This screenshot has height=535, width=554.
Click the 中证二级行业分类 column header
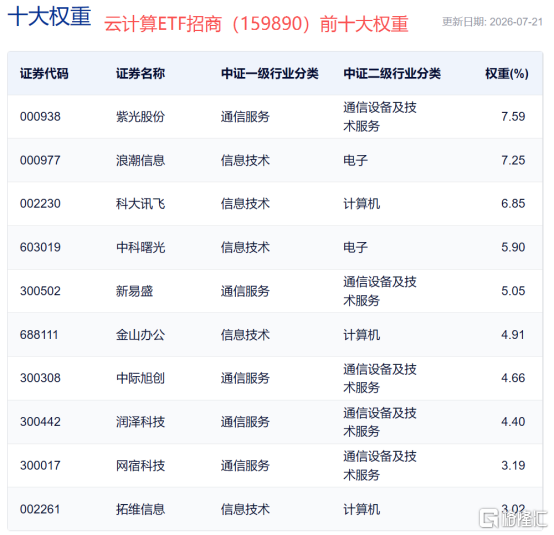(392, 74)
